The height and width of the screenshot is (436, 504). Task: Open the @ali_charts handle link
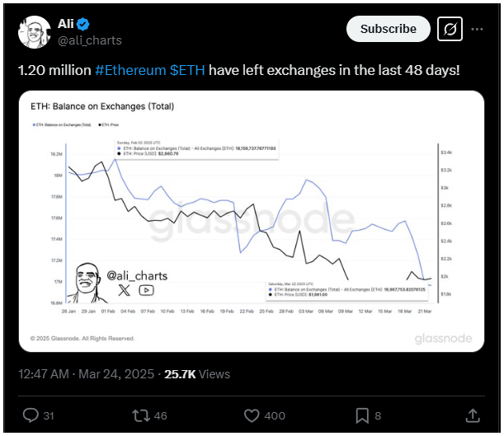pos(90,40)
